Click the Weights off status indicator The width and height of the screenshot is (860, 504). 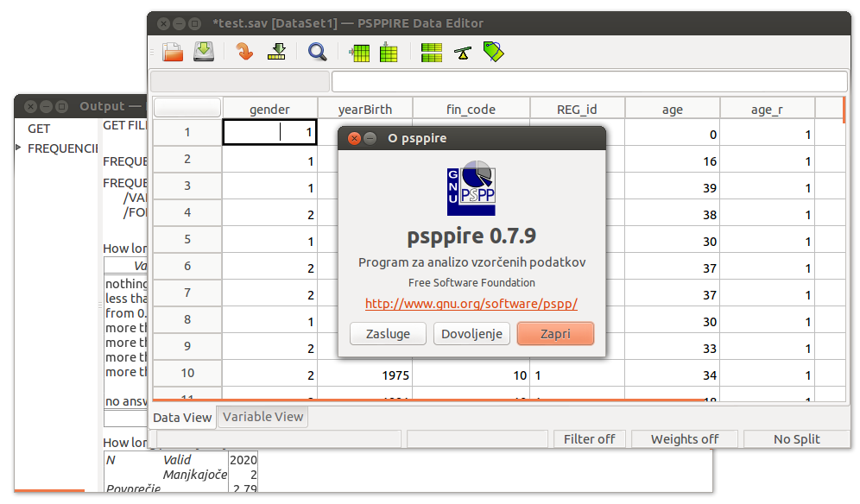pos(685,439)
